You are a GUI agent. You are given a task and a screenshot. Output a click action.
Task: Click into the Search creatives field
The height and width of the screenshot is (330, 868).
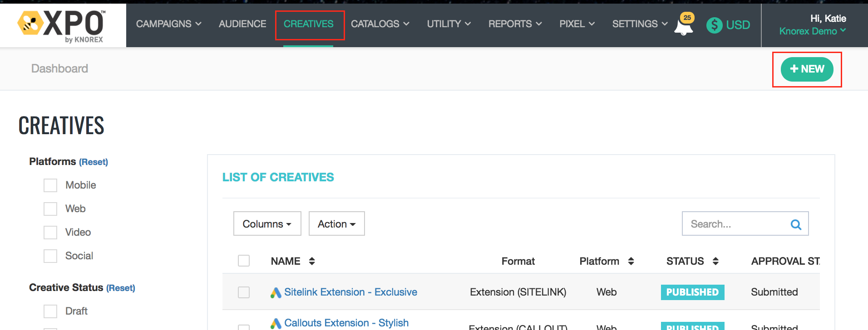click(735, 224)
